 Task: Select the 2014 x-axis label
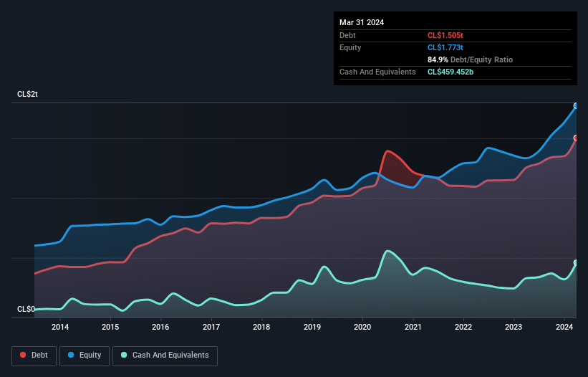[x=60, y=327]
